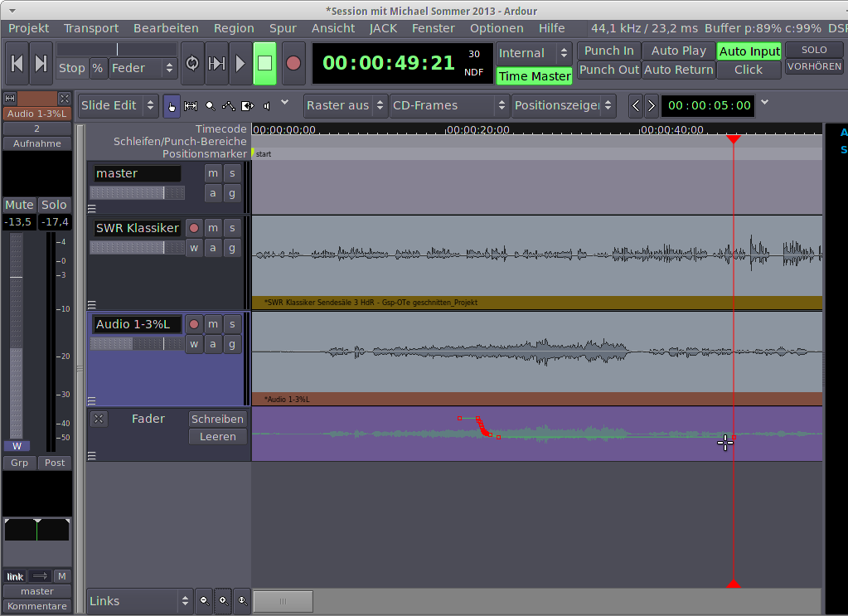Select the audition speaker tool
The height and width of the screenshot is (616, 848).
tap(267, 105)
